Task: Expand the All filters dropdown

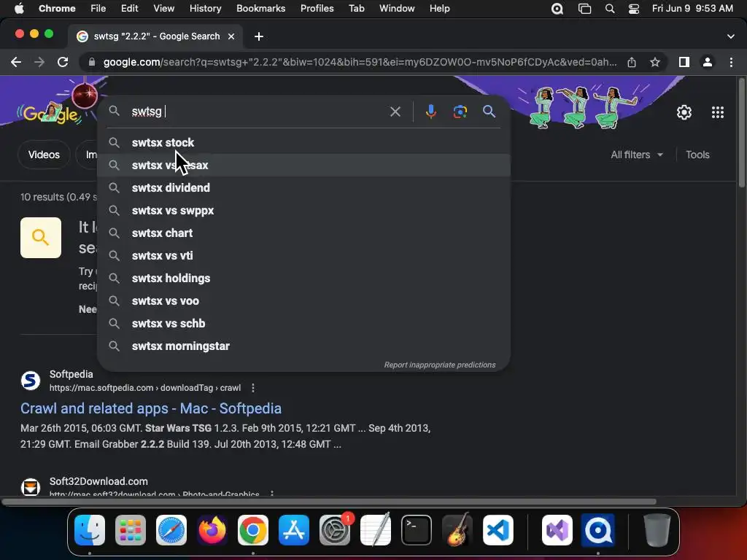Action: [636, 155]
